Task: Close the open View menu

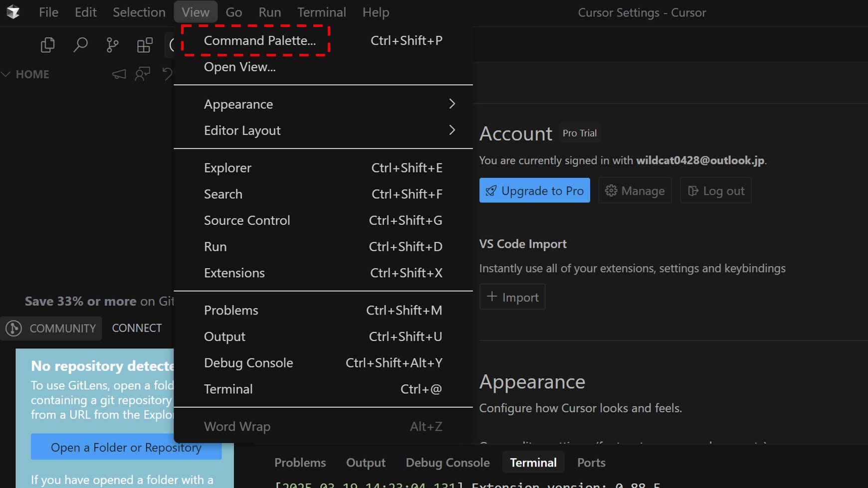Action: [196, 12]
